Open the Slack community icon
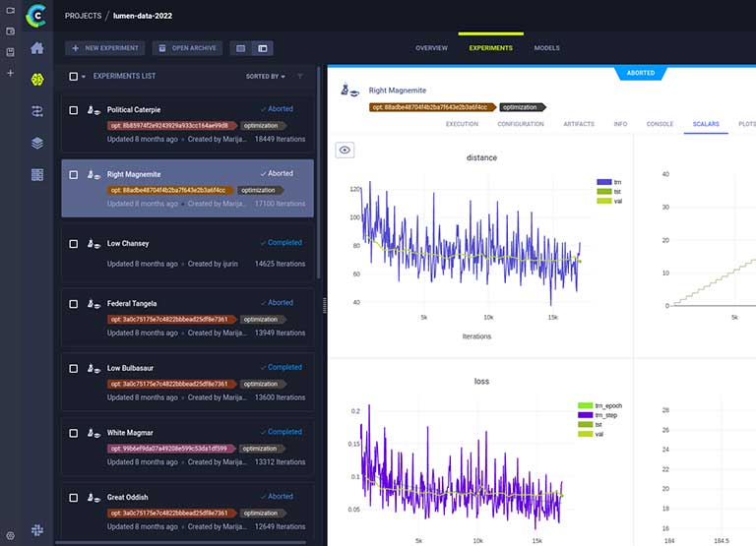Image resolution: width=756 pixels, height=546 pixels. (x=37, y=530)
